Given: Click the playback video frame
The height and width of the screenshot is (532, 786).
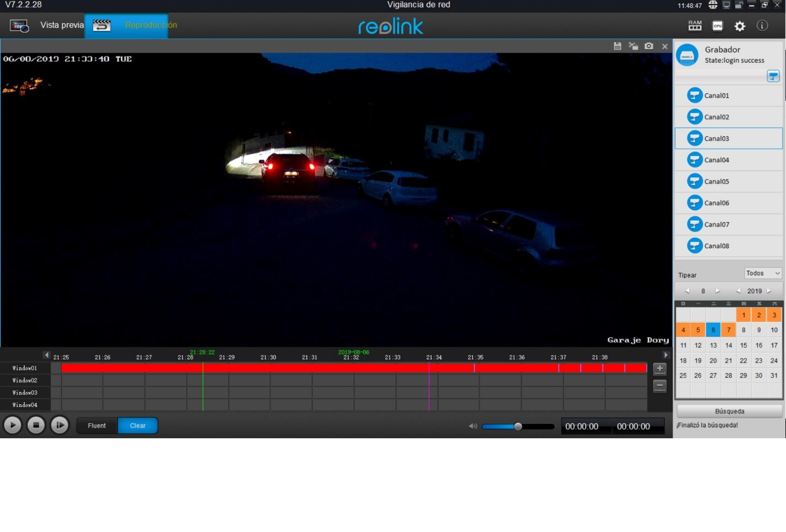Looking at the screenshot, I should pos(336,200).
